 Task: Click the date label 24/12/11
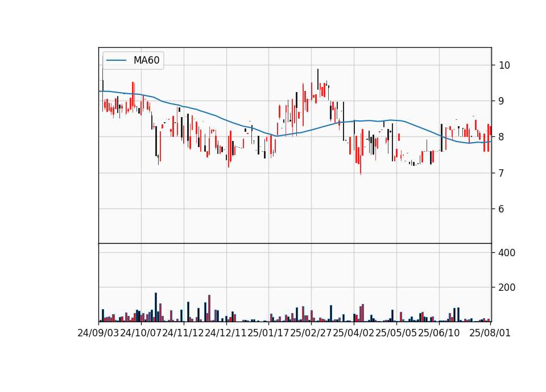pos(226,333)
